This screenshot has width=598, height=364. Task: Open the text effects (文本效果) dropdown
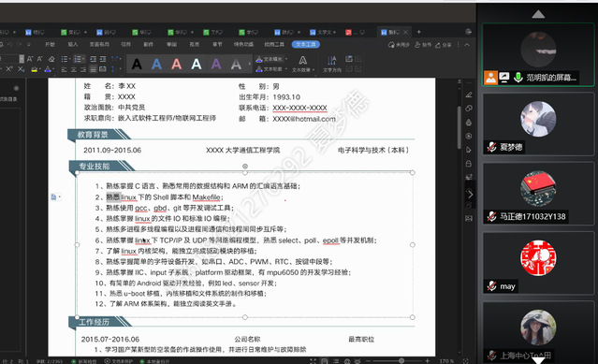click(303, 65)
